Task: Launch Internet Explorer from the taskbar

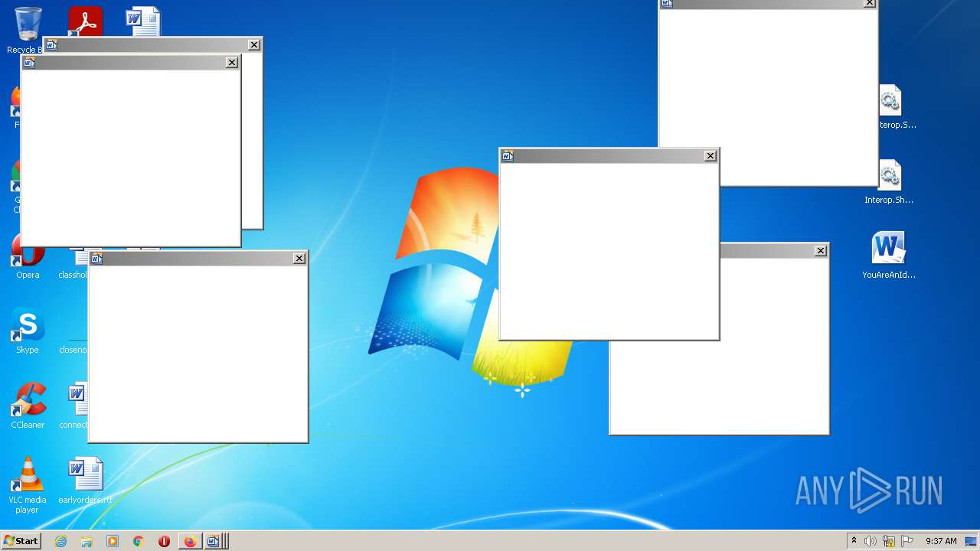Action: pyautogui.click(x=60, y=541)
